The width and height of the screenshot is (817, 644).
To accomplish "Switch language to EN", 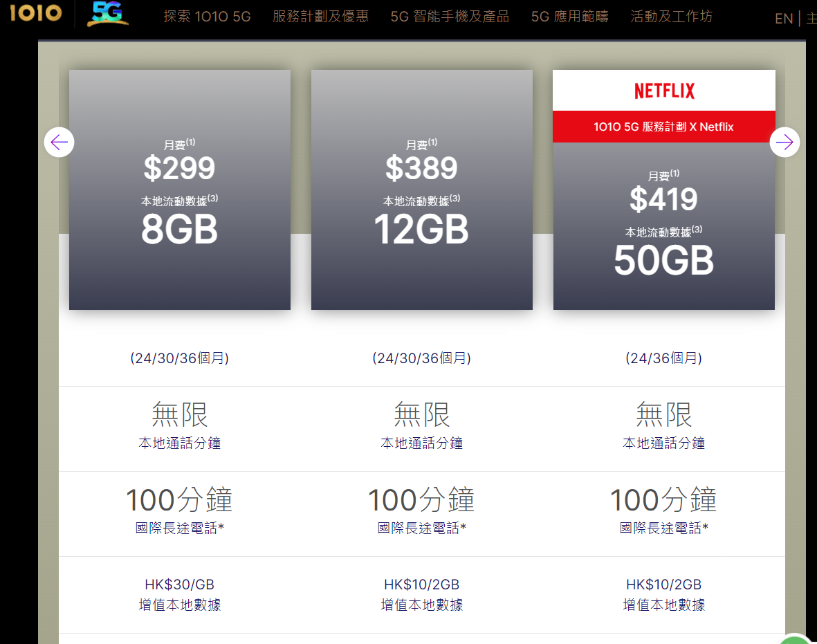I will [x=783, y=19].
